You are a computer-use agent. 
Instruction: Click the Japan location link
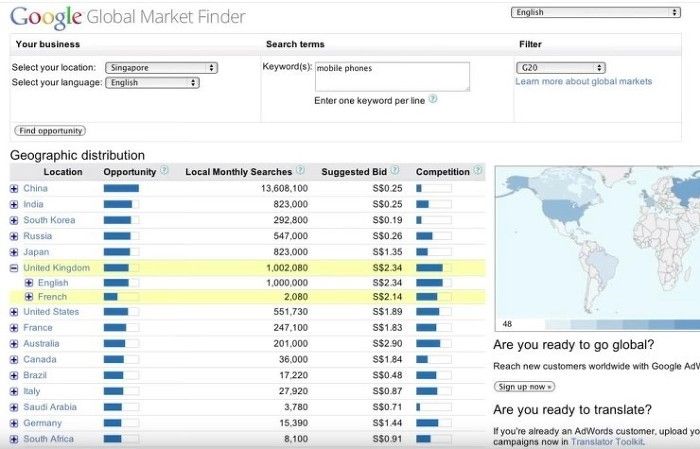(x=36, y=252)
